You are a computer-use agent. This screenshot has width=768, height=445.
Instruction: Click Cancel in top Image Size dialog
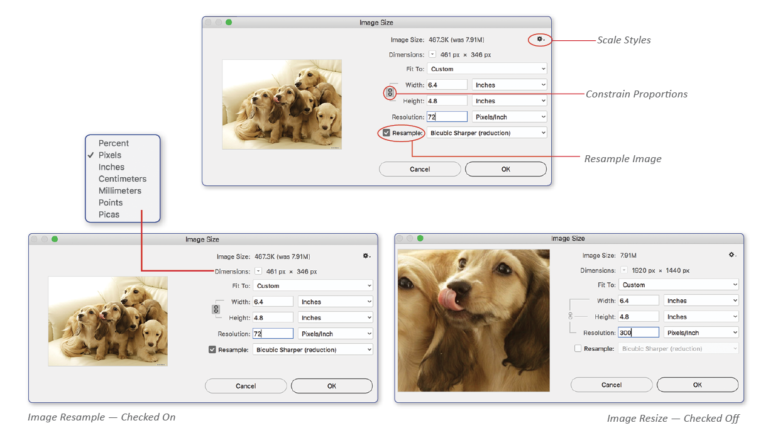click(420, 169)
